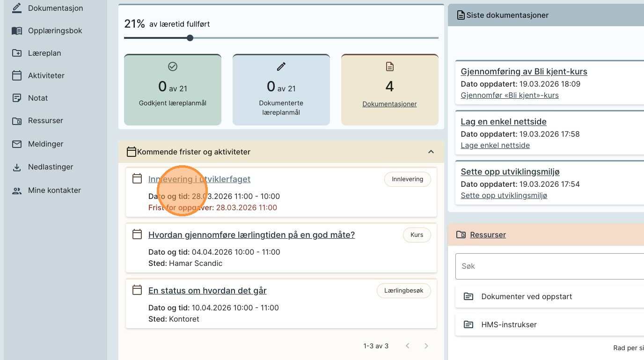Click the Nedlastinger download icon
This screenshot has height=360, width=644.
17,167
